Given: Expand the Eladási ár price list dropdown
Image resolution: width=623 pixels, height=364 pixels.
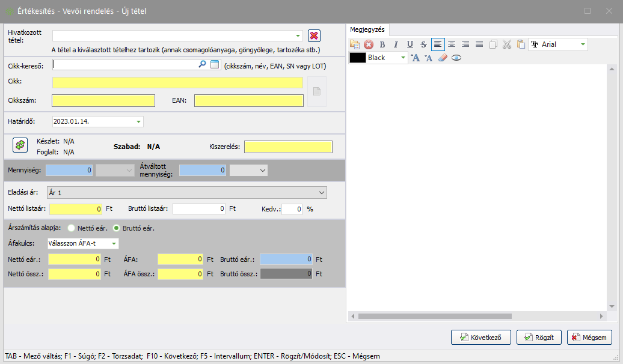Looking at the screenshot, I should (321, 193).
